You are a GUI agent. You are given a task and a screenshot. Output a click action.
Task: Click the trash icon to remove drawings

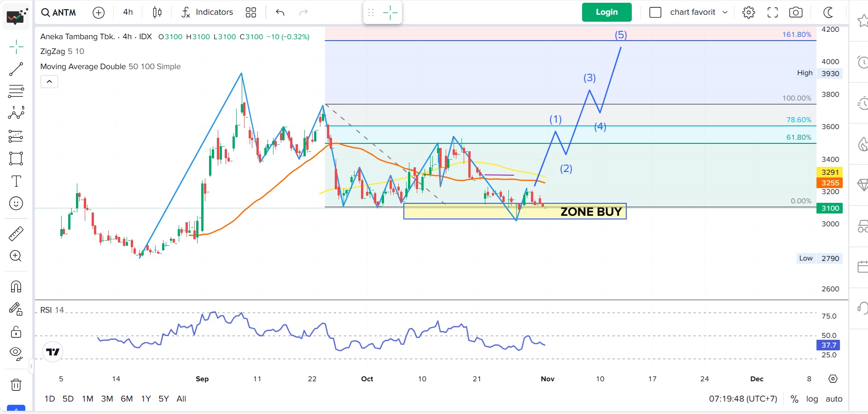[16, 384]
